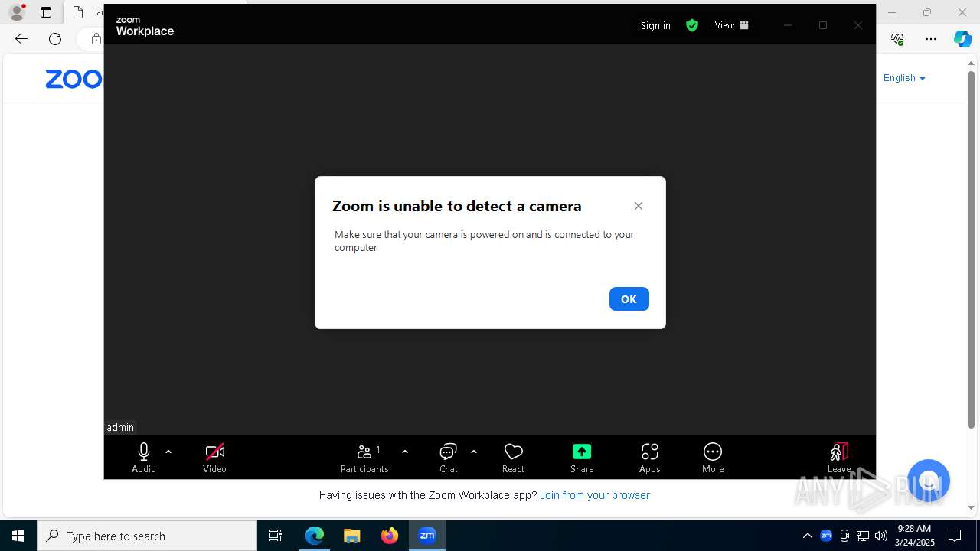Click the Zoom taskbar icon
Image resolution: width=980 pixels, height=551 pixels.
[427, 536]
